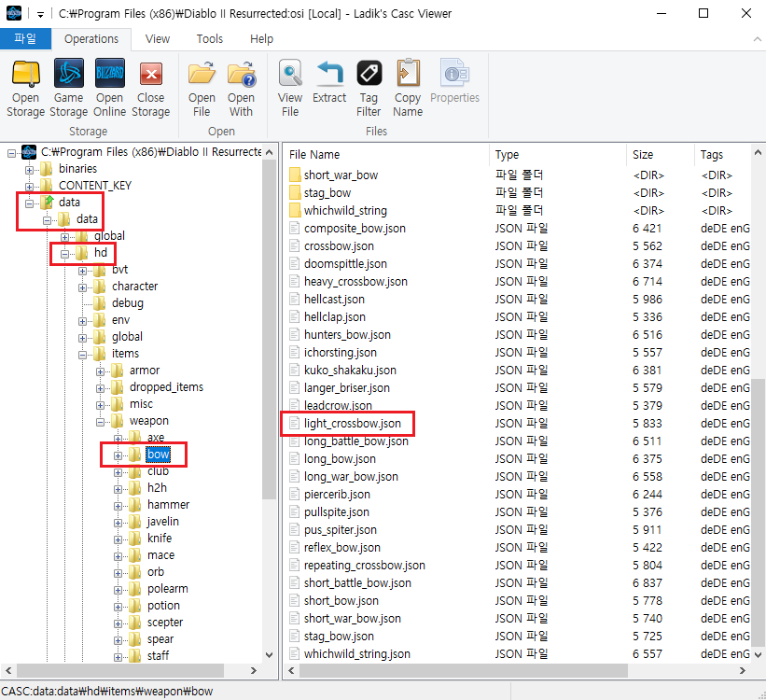Screen dimensions: 766x700
Task: Select the env folder in tree
Action: coord(120,320)
